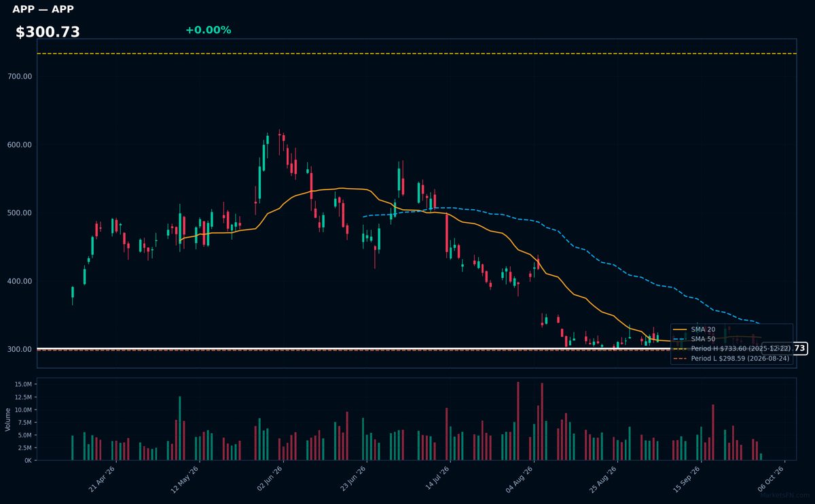Click the 300.00 price axis label
The image size is (815, 504).
[x=20, y=349]
